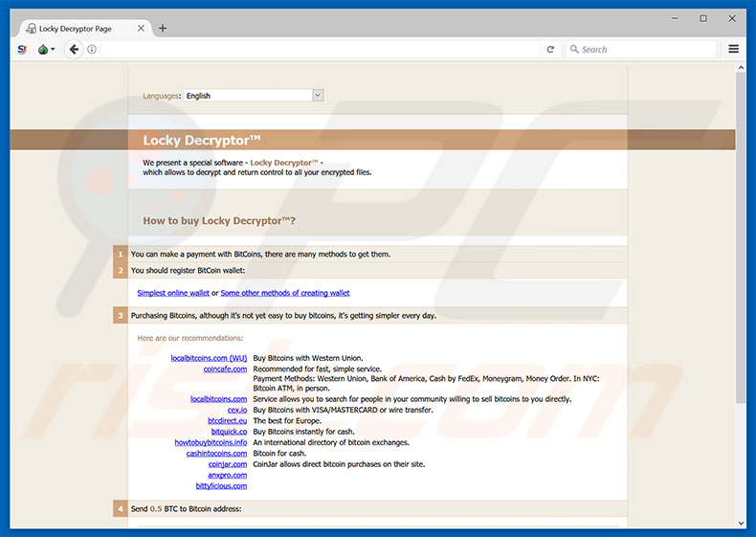Image resolution: width=756 pixels, height=537 pixels.
Task: Open the coincafe.com link
Action: 225,369
